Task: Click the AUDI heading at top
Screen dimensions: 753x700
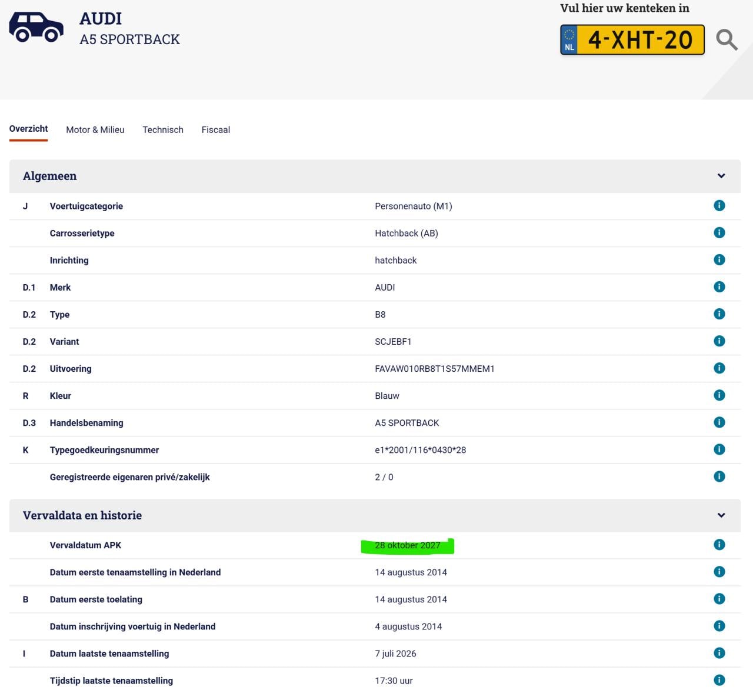Action: coord(101,19)
